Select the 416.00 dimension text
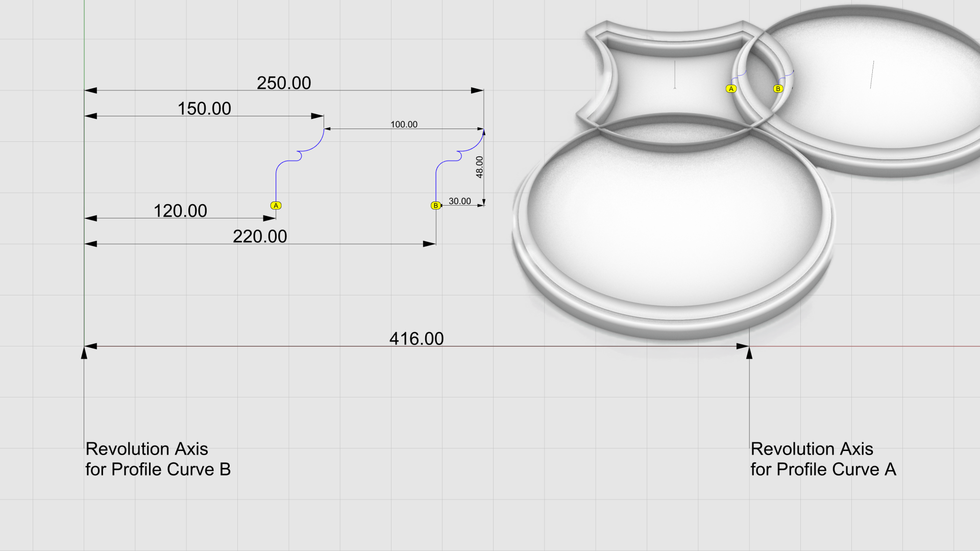The height and width of the screenshot is (551, 980). click(x=416, y=339)
